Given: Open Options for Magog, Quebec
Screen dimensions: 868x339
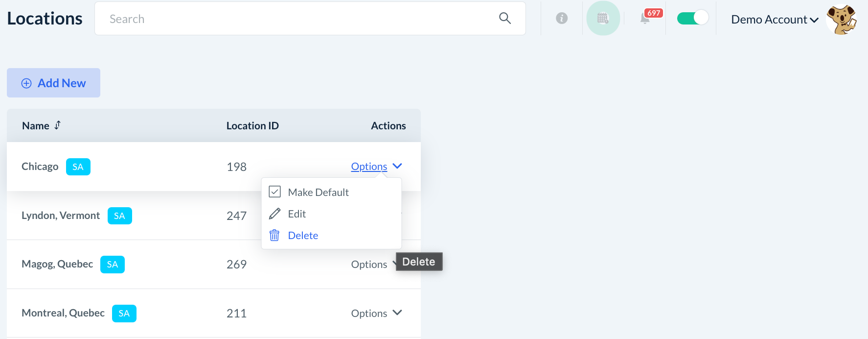Looking at the screenshot, I should pos(369,265).
